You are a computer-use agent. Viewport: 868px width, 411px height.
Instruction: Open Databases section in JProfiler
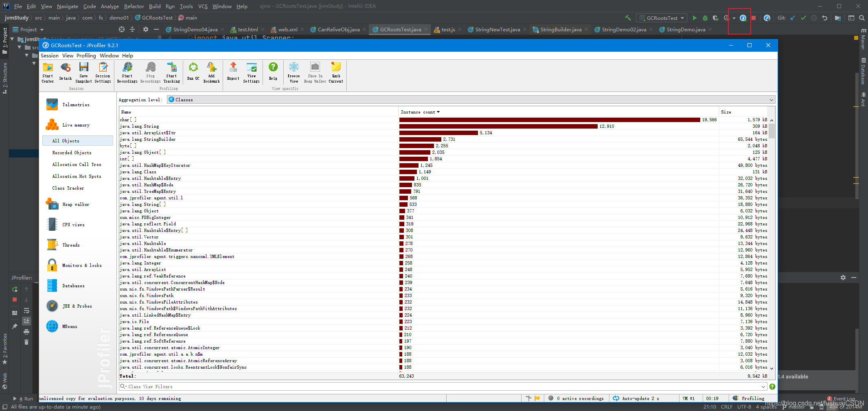pyautogui.click(x=73, y=286)
